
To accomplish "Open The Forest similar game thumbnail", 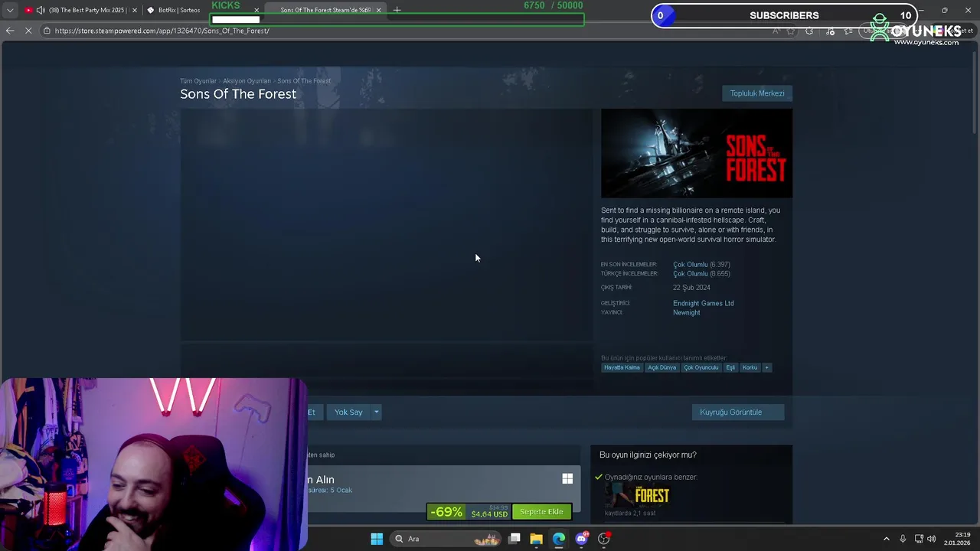I will [x=637, y=496].
